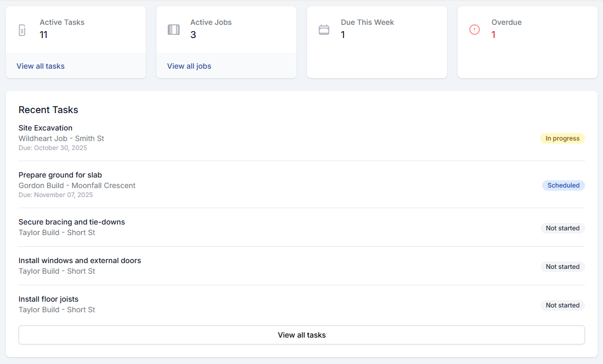The height and width of the screenshot is (364, 603).
Task: Click the In progress status badge
Action: click(562, 138)
